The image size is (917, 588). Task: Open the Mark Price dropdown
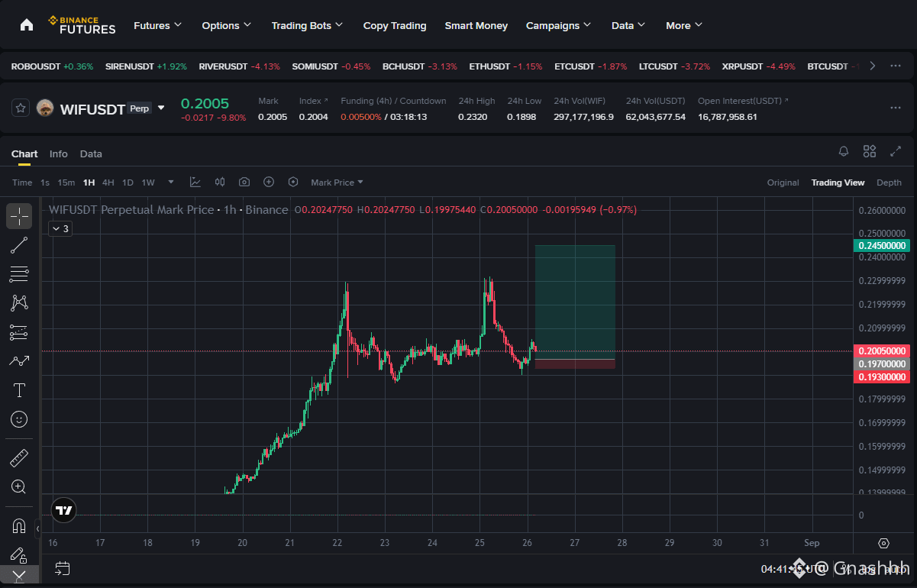tap(337, 183)
